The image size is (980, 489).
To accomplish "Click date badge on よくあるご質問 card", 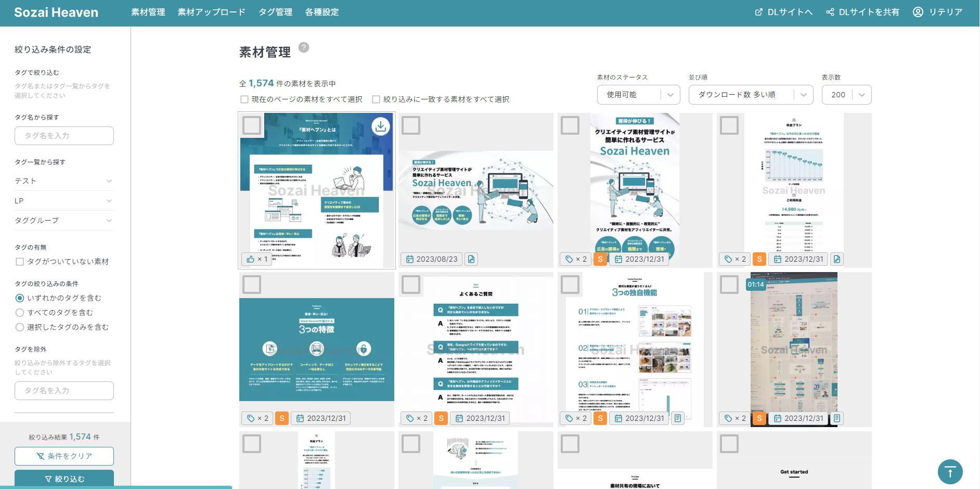I will click(x=480, y=418).
